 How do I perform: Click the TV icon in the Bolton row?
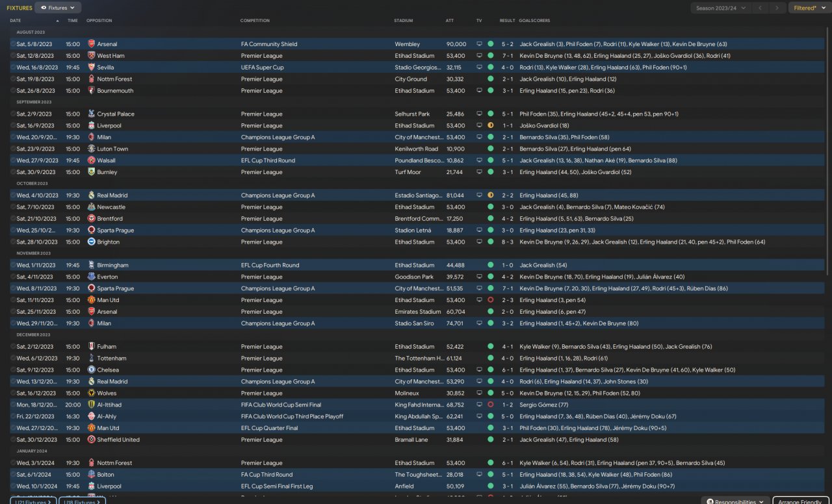click(480, 475)
